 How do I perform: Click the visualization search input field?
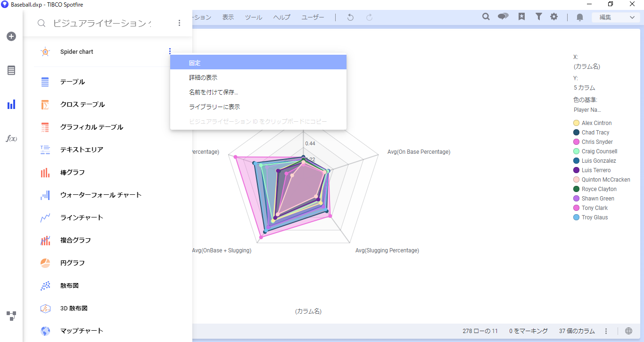click(102, 23)
